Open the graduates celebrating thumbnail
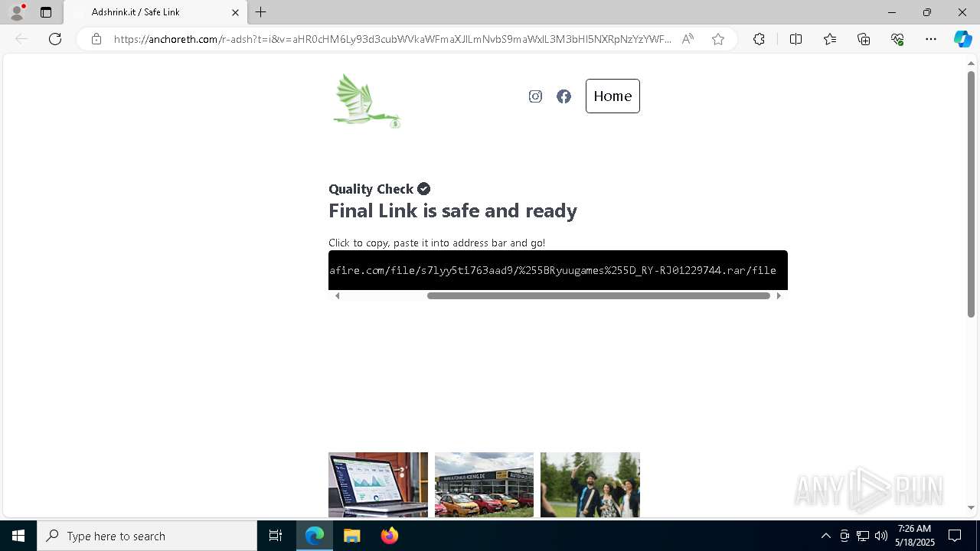 coord(590,484)
